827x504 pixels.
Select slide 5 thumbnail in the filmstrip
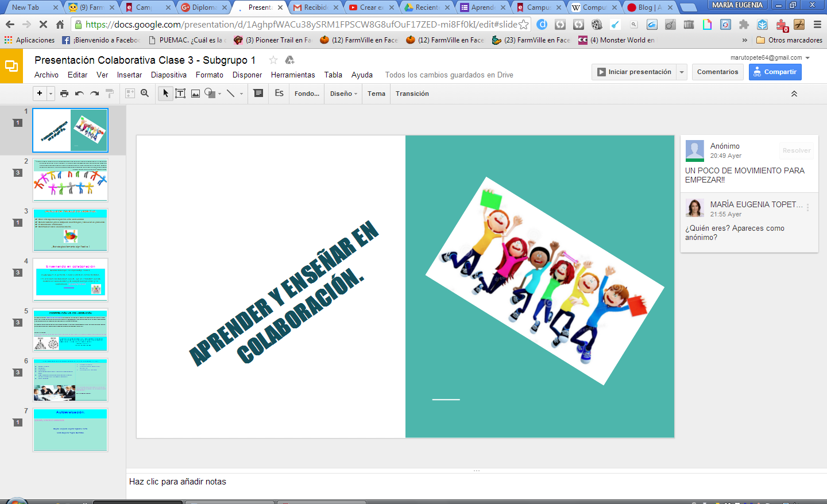(70, 330)
